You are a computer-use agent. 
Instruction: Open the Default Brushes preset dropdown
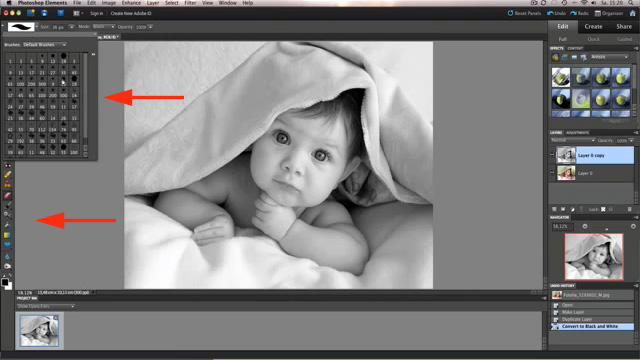44,44
